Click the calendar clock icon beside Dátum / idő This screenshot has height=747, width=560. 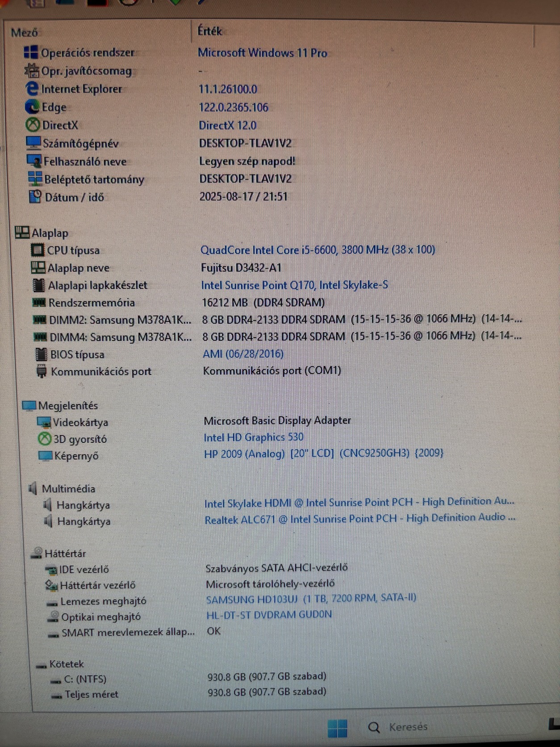coord(36,197)
